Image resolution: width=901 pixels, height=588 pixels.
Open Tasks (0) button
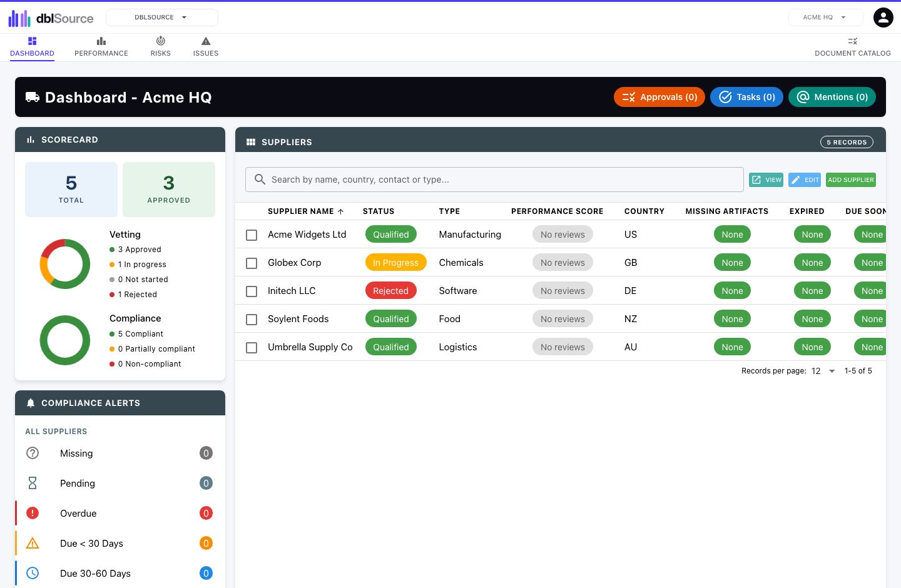click(x=746, y=97)
